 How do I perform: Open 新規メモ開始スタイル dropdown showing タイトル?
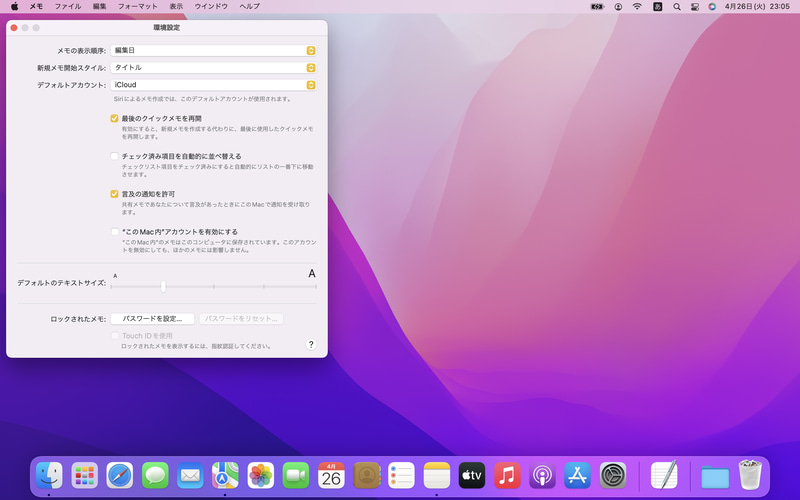[x=213, y=67]
